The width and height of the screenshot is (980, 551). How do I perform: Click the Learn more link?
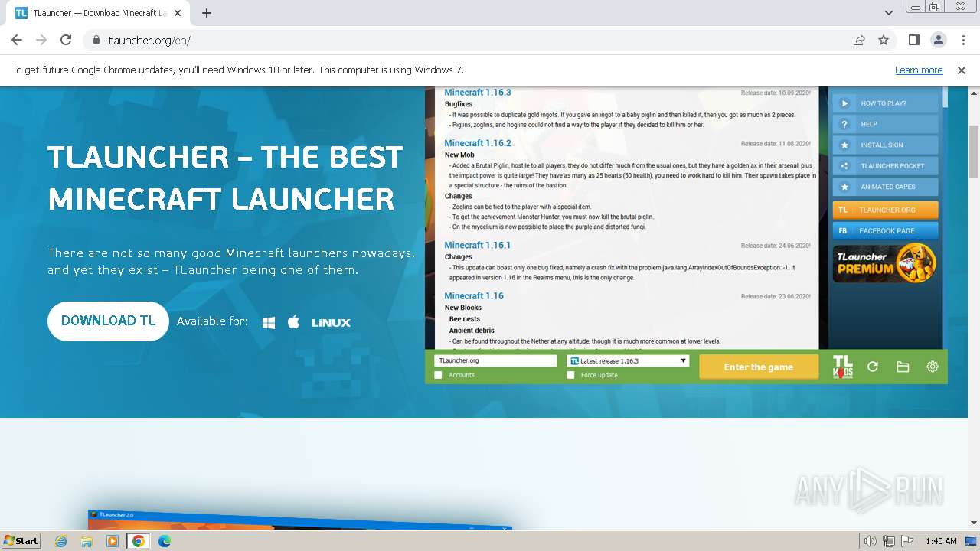(919, 70)
